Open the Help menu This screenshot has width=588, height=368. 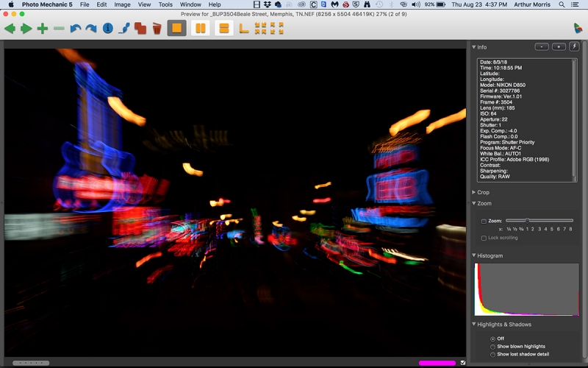[x=215, y=4]
